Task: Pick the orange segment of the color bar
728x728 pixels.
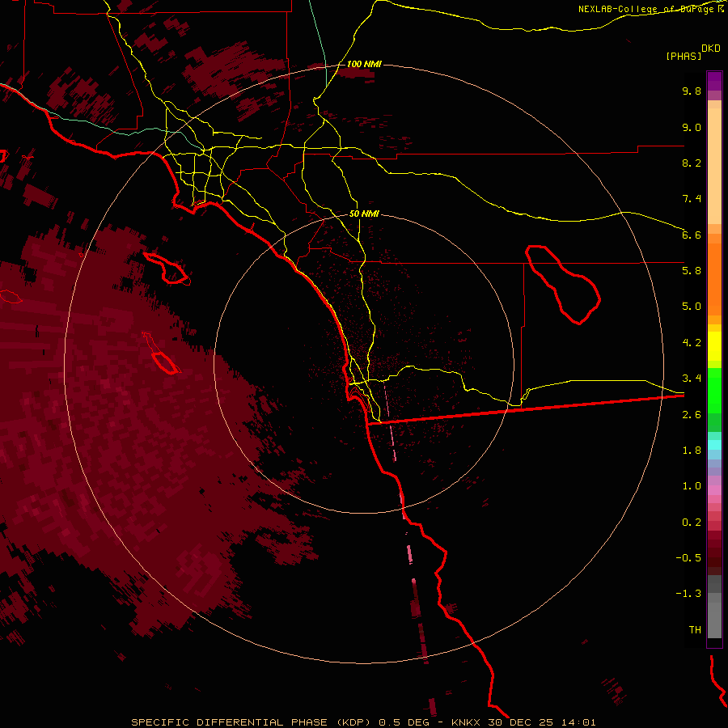Action: (x=714, y=279)
